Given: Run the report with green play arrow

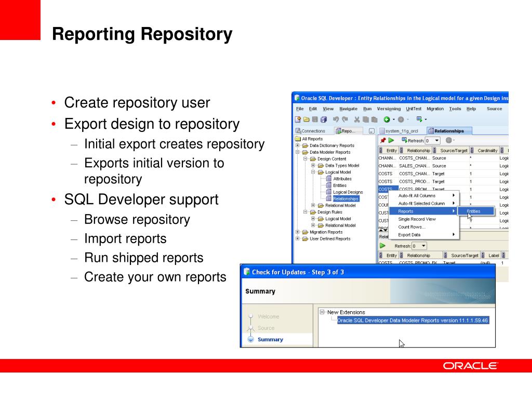Looking at the screenshot, I should coord(391,140).
